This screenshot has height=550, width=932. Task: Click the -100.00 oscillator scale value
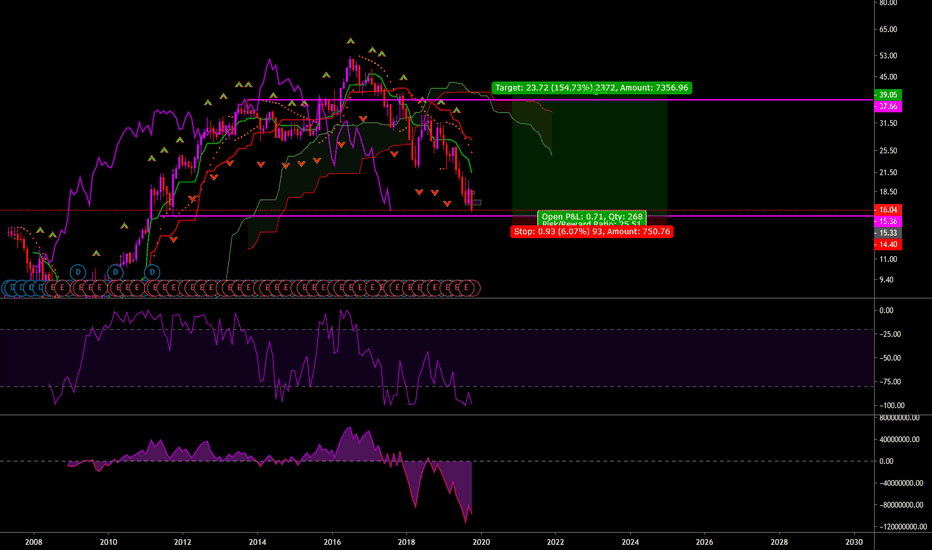(892, 406)
